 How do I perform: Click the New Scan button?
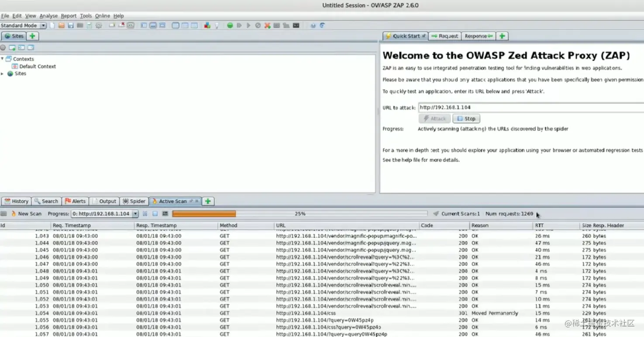[26, 214]
